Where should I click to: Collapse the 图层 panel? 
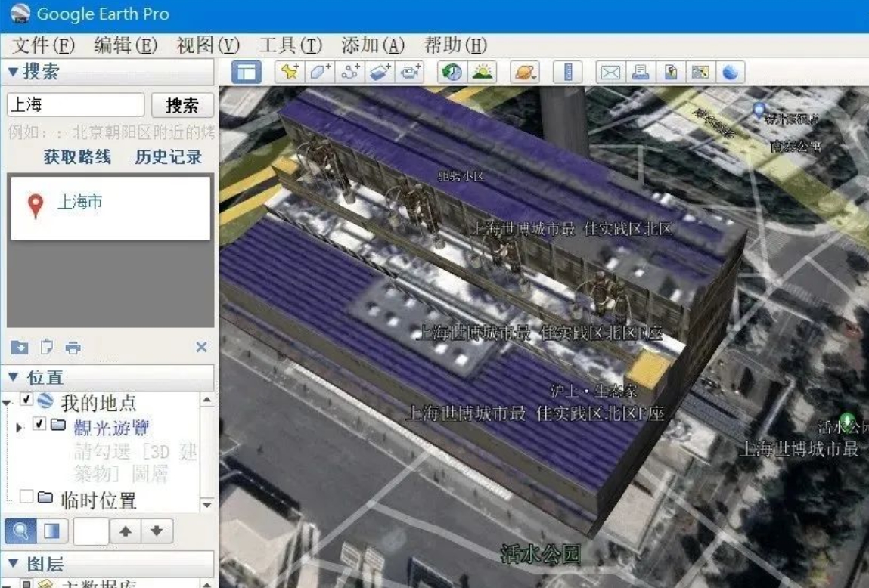pos(14,564)
